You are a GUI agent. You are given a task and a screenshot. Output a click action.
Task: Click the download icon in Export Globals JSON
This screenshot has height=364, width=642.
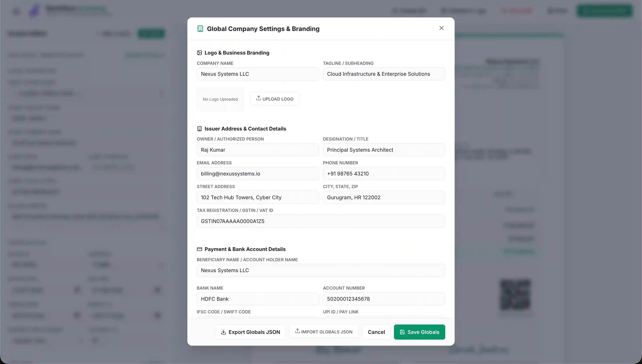223,332
